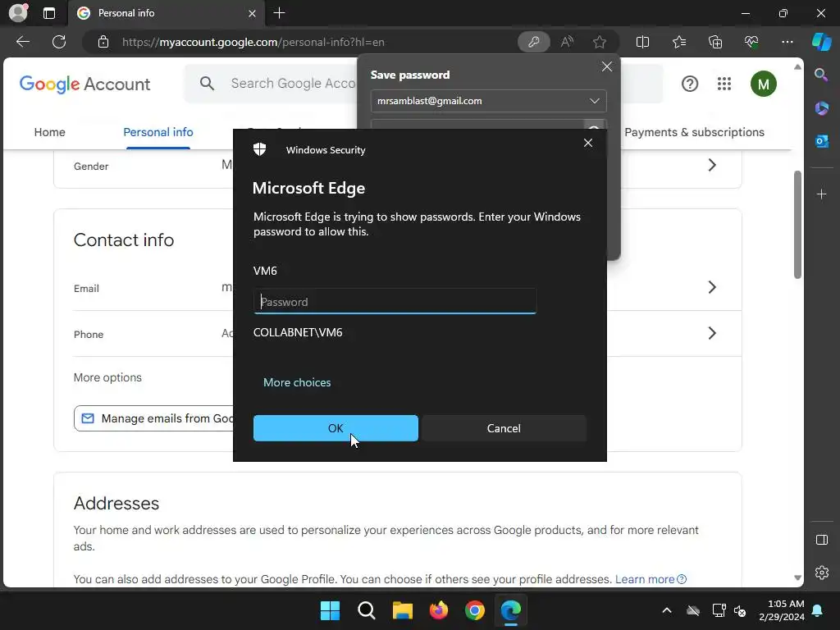Turn on Read aloud via its icon
This screenshot has height=630, width=840.
pyautogui.click(x=567, y=42)
